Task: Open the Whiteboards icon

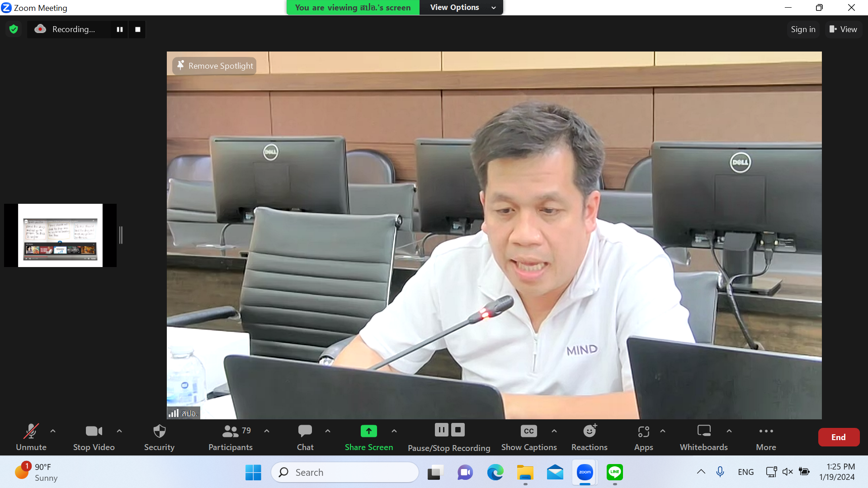Action: [703, 432]
